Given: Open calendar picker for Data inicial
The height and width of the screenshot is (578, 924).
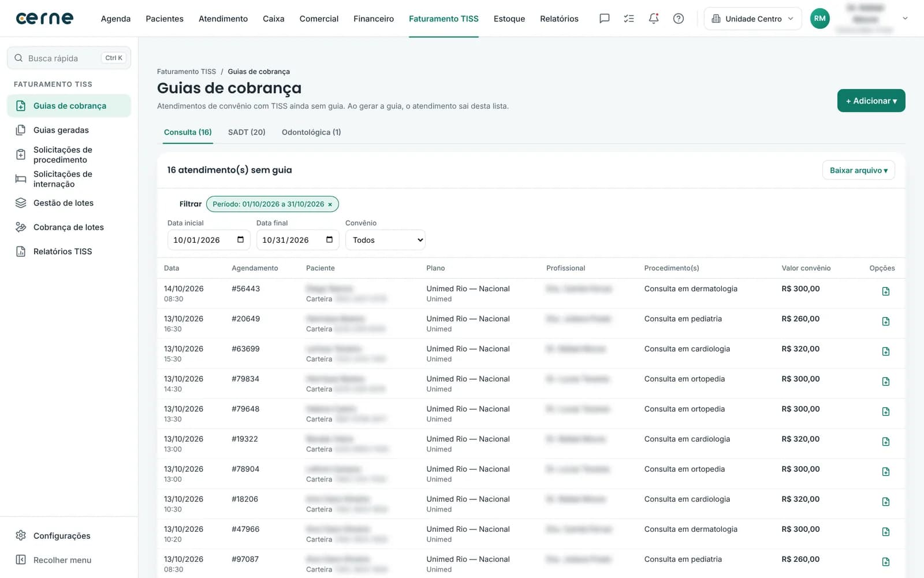Looking at the screenshot, I should 240,240.
